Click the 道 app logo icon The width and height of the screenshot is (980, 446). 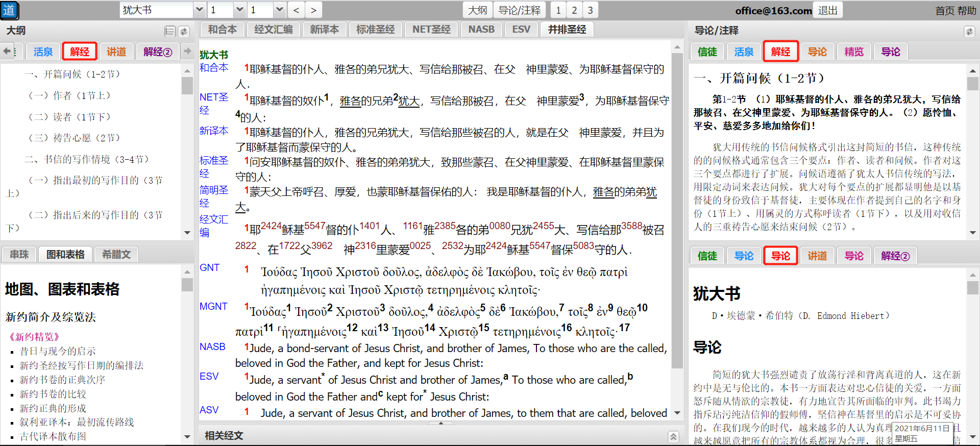[9, 10]
